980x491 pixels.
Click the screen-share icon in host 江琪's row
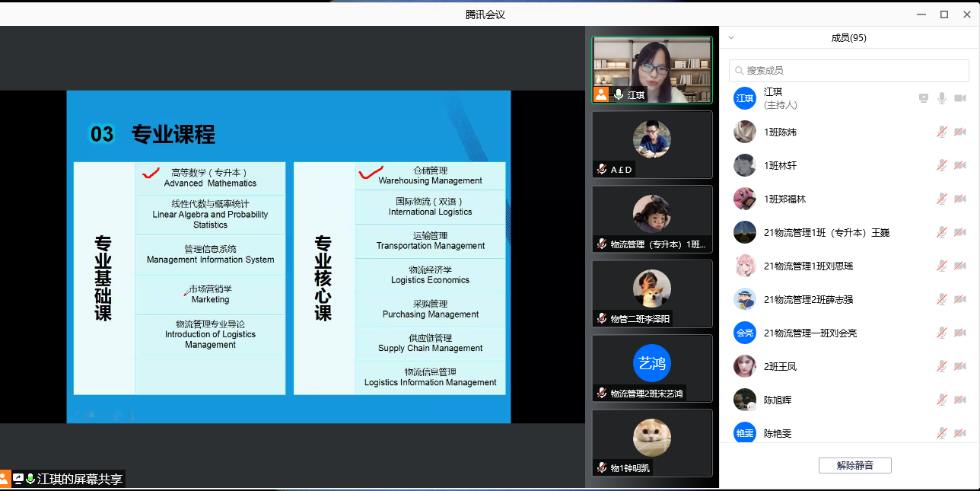pos(924,98)
